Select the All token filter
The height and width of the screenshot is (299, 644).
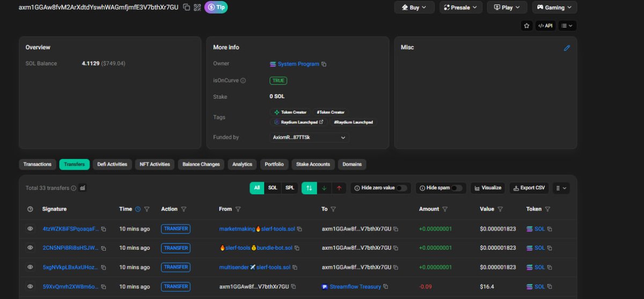(x=257, y=188)
